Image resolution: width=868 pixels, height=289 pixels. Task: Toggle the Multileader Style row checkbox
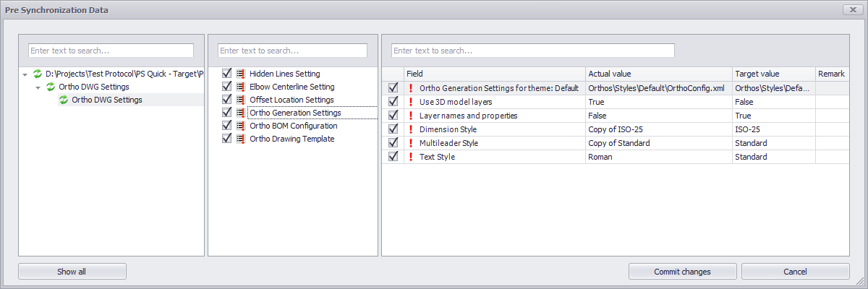(x=393, y=143)
